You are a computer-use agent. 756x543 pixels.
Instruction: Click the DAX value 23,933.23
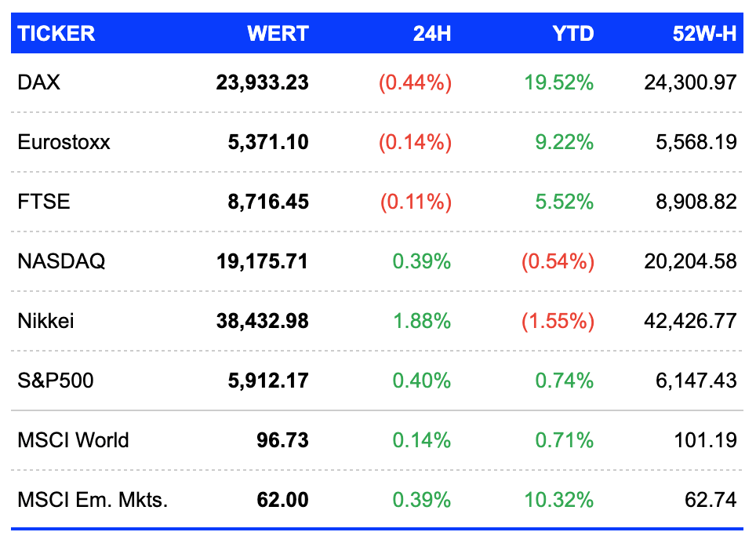(262, 82)
